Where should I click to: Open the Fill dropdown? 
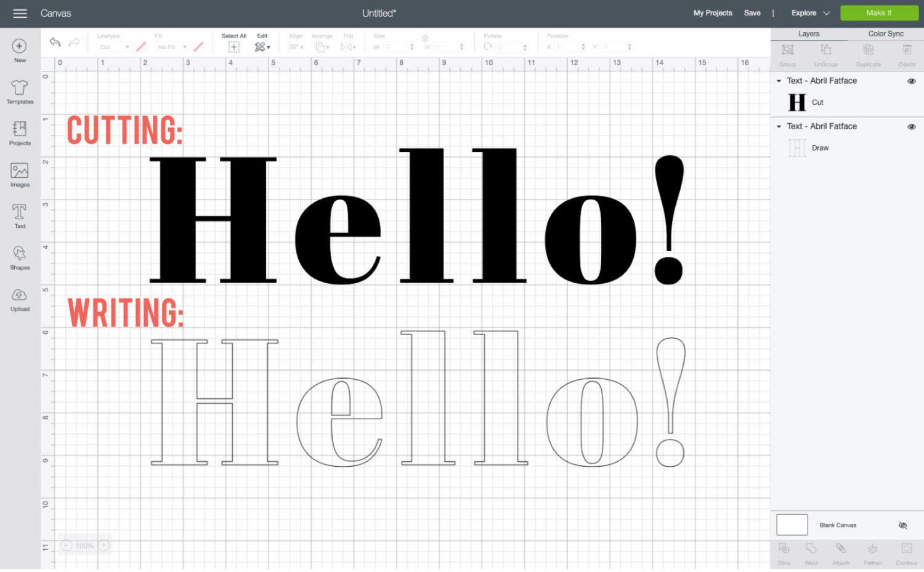(172, 47)
